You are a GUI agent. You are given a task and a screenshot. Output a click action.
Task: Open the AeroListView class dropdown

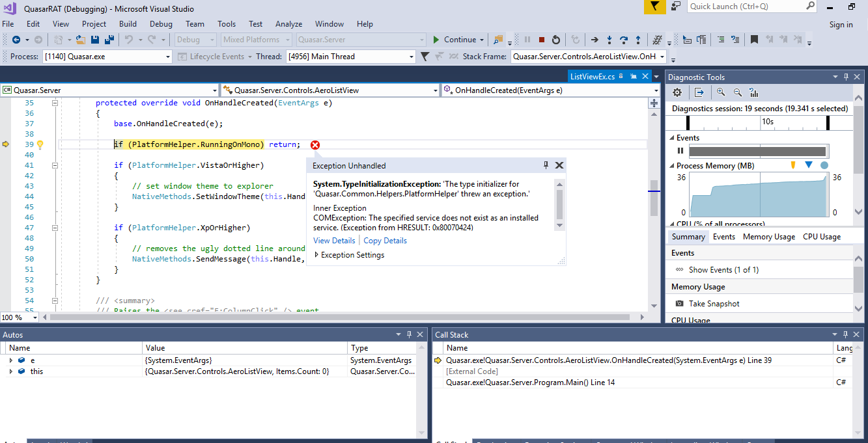(435, 90)
